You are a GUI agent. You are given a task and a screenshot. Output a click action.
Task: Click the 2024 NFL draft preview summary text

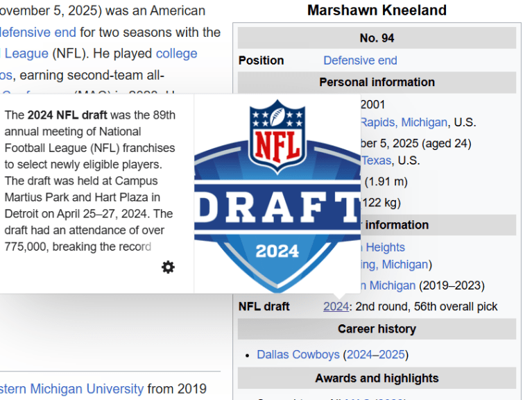90,181
